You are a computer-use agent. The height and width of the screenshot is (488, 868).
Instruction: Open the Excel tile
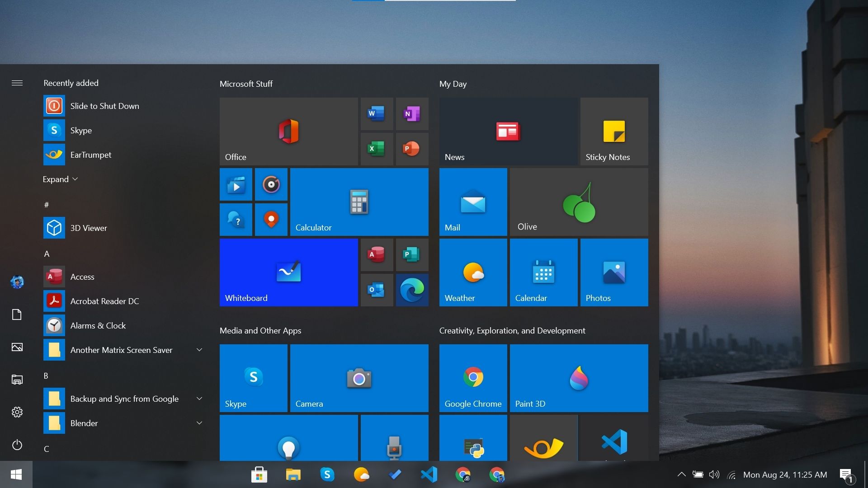[377, 149]
